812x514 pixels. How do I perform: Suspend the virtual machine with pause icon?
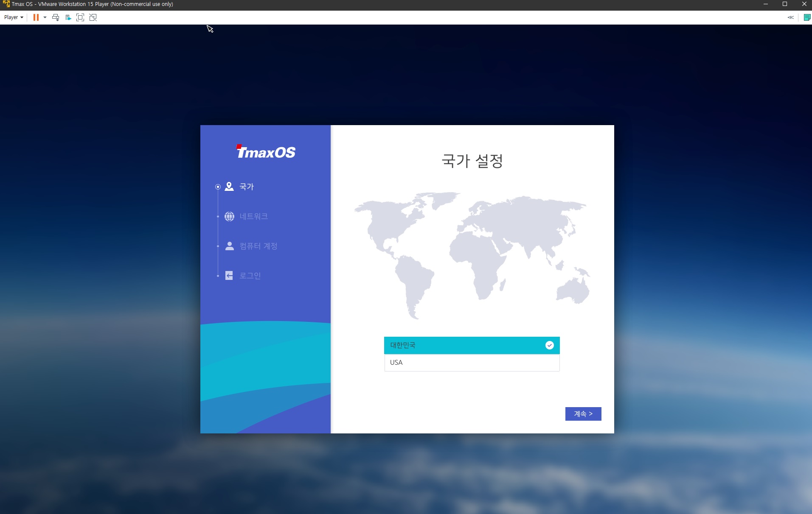36,17
